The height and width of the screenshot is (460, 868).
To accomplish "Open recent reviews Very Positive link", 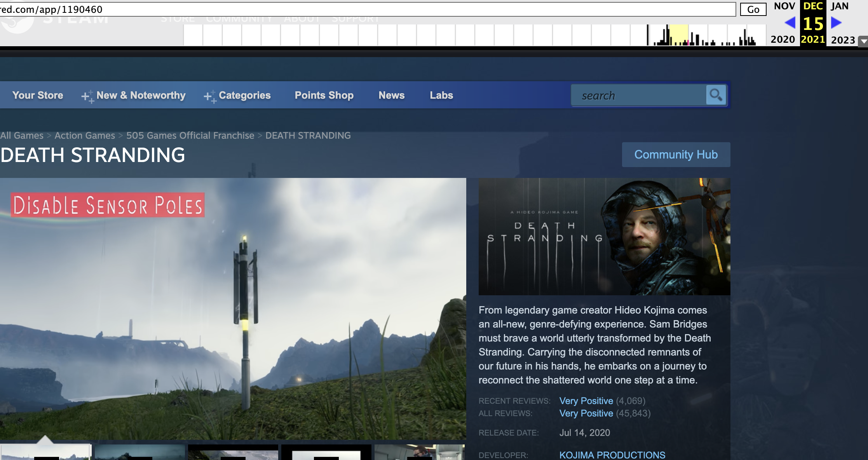I will (x=586, y=401).
